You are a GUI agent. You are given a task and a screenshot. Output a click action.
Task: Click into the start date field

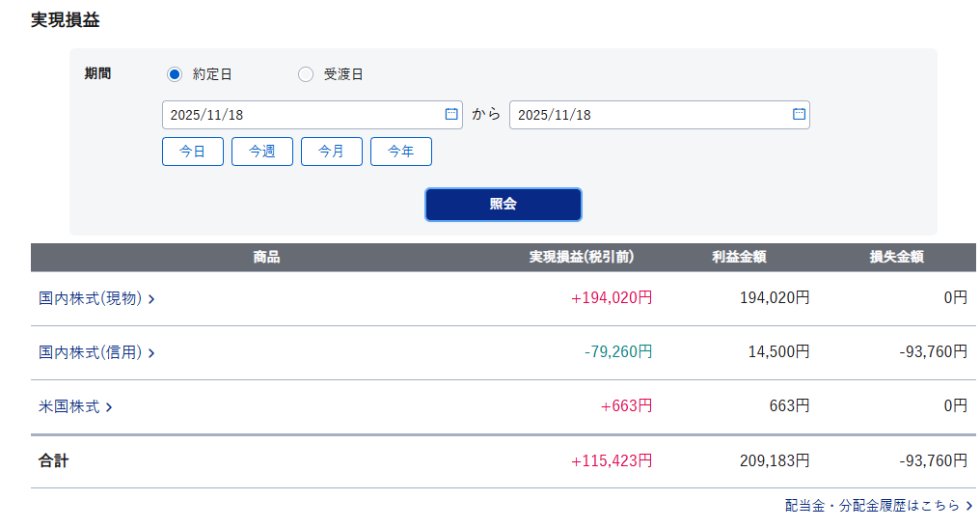299,115
